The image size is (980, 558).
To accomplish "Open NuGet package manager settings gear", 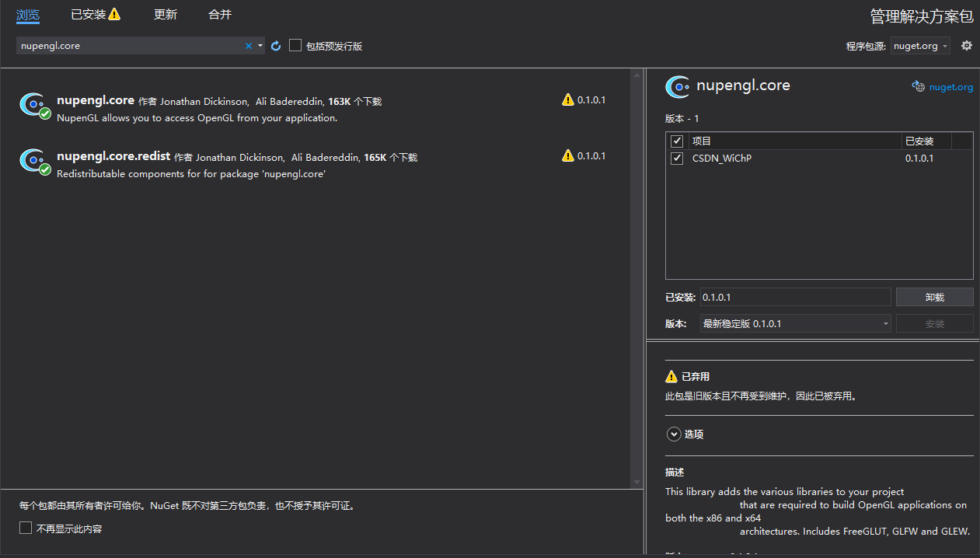I will (x=967, y=45).
